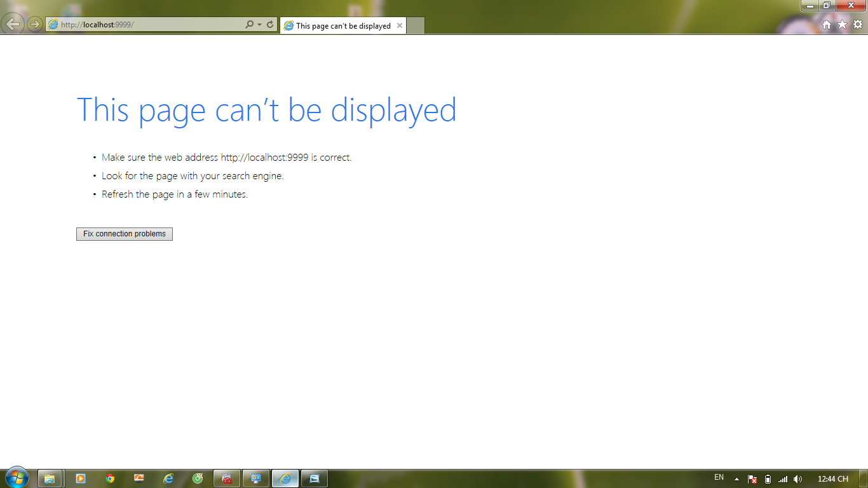Screen dimensions: 868x488
Task: Open a new blank tab
Action: tap(415, 26)
